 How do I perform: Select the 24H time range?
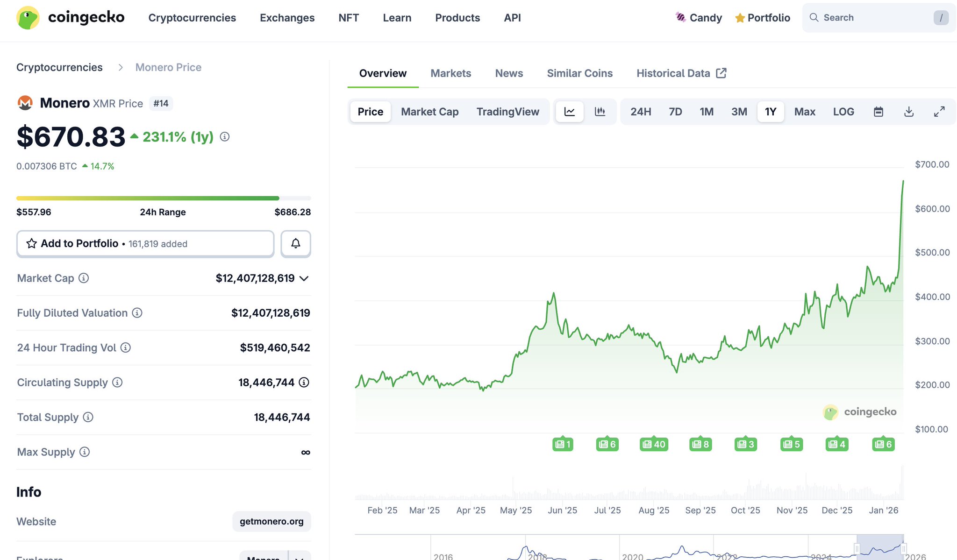(x=640, y=112)
